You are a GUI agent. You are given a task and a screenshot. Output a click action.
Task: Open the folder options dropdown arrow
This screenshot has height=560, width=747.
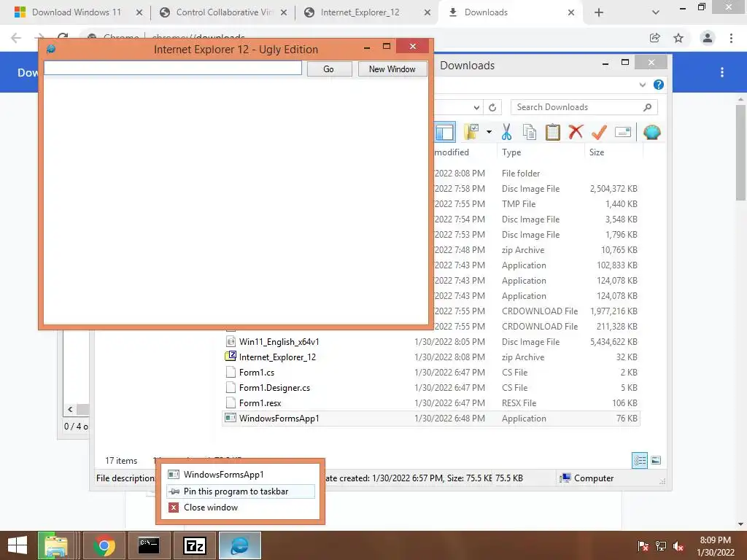[x=489, y=132]
